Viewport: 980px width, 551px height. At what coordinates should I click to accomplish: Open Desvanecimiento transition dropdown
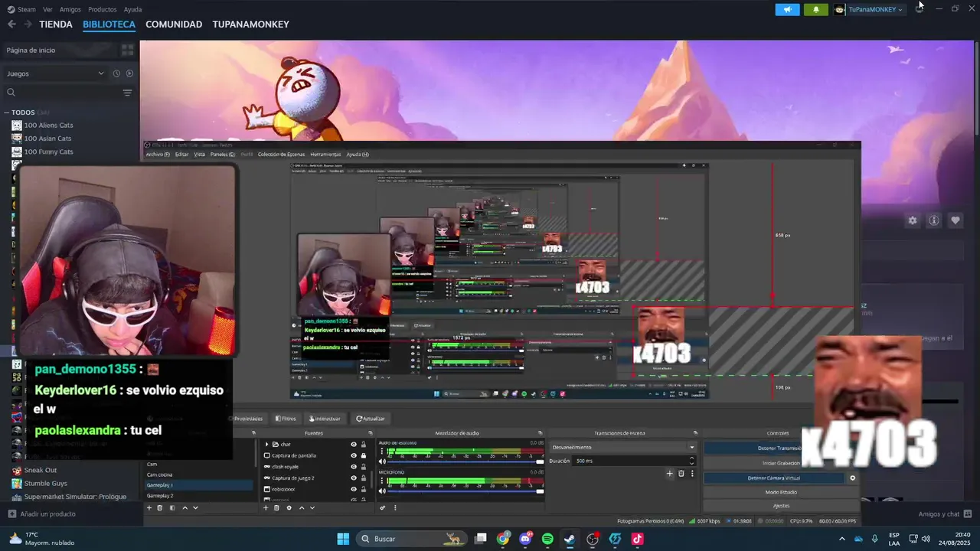[623, 447]
